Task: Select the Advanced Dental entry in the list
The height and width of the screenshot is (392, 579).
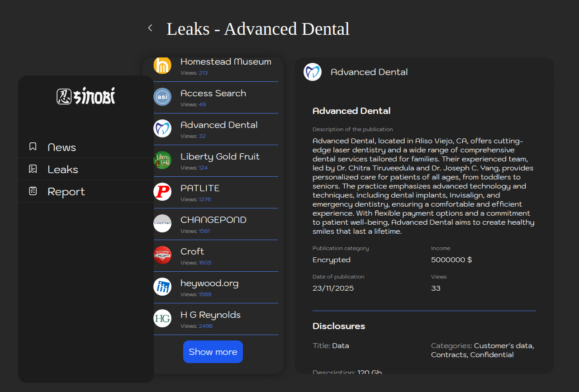Action: [219, 125]
